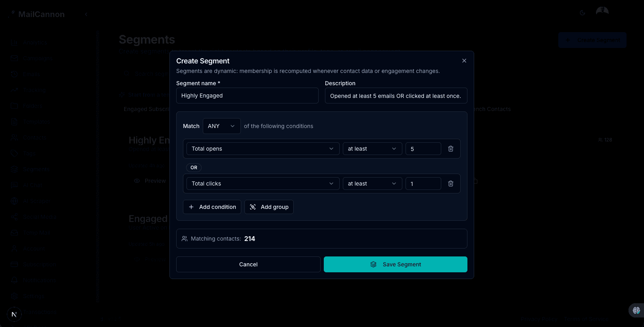Add a condition group
The width and height of the screenshot is (644, 327).
pyautogui.click(x=269, y=207)
